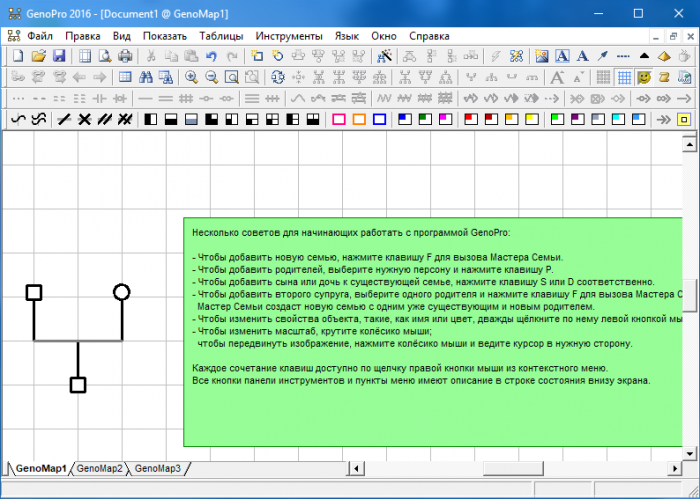Pick the gold pyramid shape icon
The image size is (700, 499).
point(664,56)
